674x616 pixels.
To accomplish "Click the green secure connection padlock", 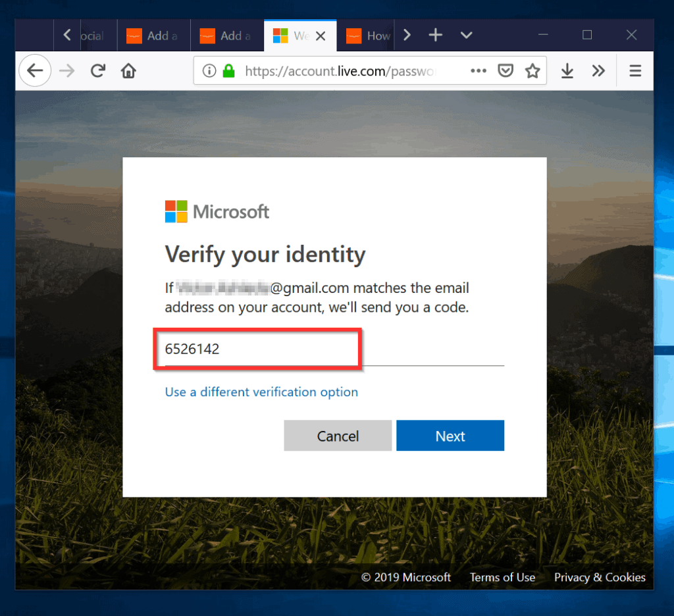I will pyautogui.click(x=228, y=70).
